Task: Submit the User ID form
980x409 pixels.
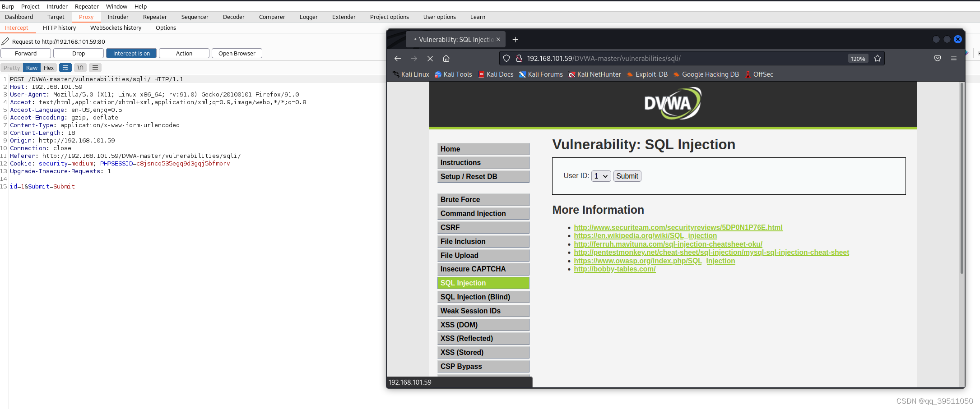Action: 627,176
